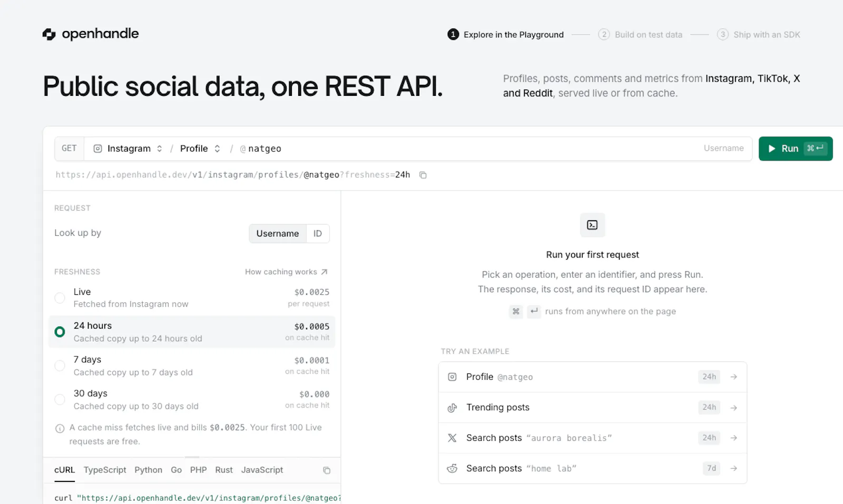Click arrow on aurora borealis example row
843x504 pixels.
pos(733,438)
